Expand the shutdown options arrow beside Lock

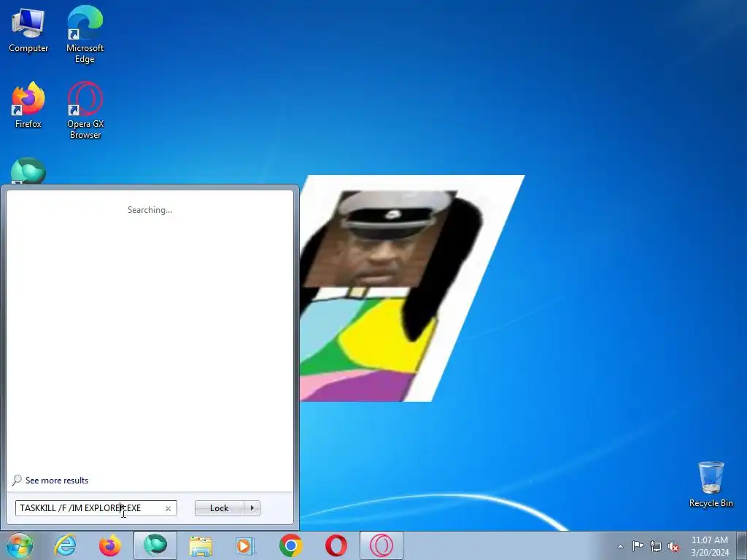click(x=252, y=508)
